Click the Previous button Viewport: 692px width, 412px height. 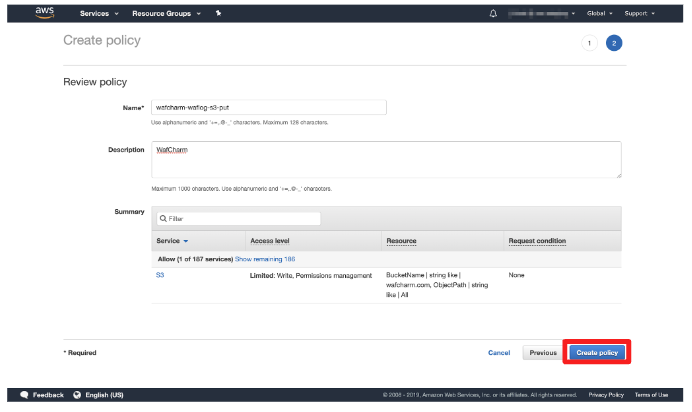coord(543,353)
